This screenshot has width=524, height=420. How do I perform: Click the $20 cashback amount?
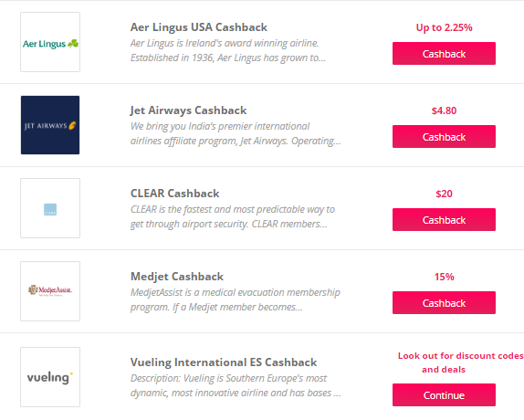click(x=444, y=194)
